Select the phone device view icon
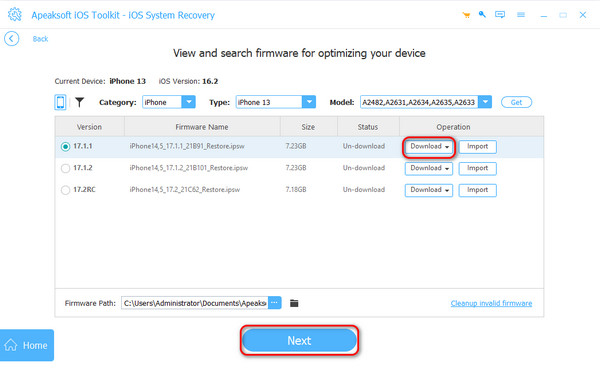Viewport: 600px width, 369px height. click(60, 102)
